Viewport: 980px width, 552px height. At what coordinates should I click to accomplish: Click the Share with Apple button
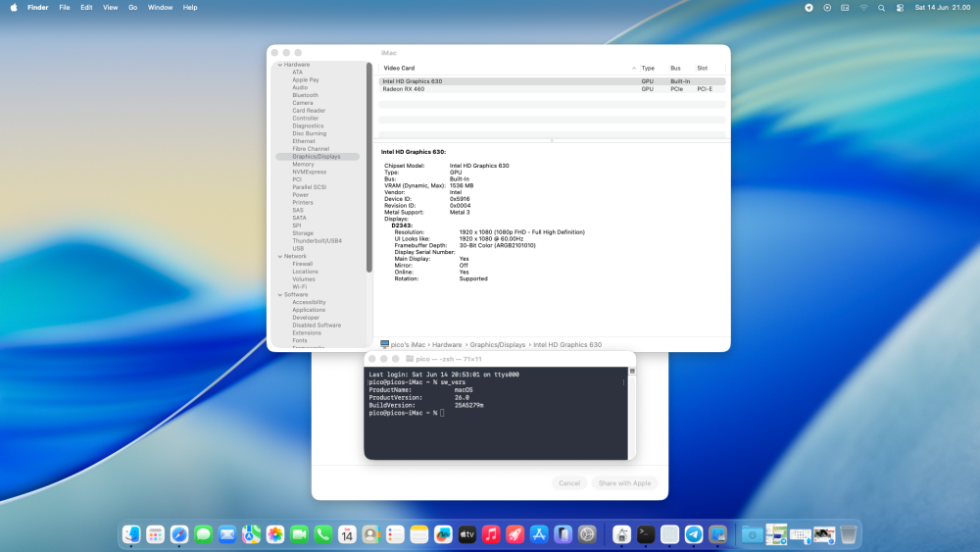click(x=624, y=483)
